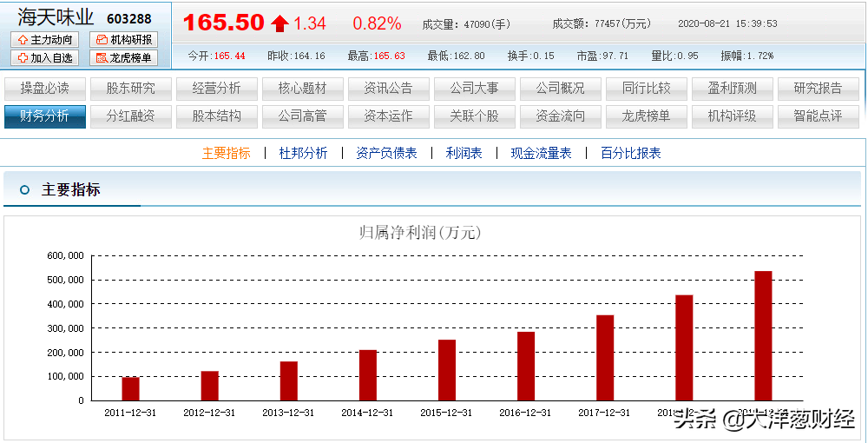868x443 pixels.
Task: Go to 资讯公告 tab
Action: coord(388,89)
